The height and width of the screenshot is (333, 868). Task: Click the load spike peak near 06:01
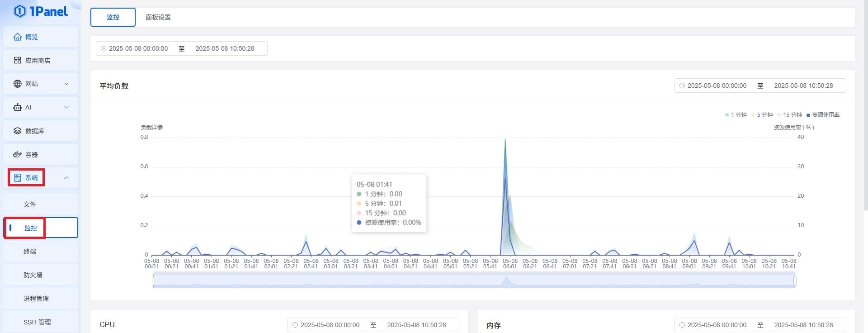point(505,139)
